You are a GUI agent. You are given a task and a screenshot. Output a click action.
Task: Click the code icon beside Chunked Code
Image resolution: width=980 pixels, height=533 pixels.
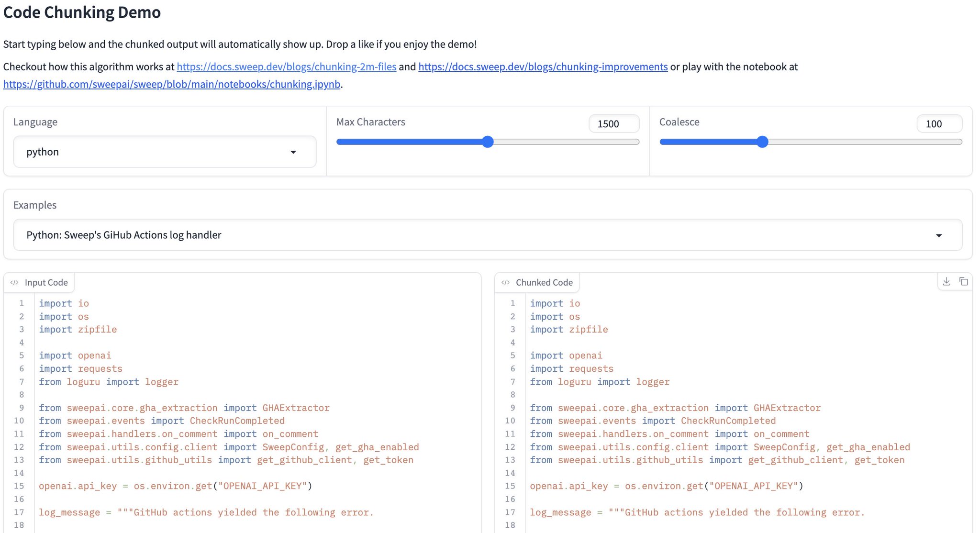tap(505, 282)
